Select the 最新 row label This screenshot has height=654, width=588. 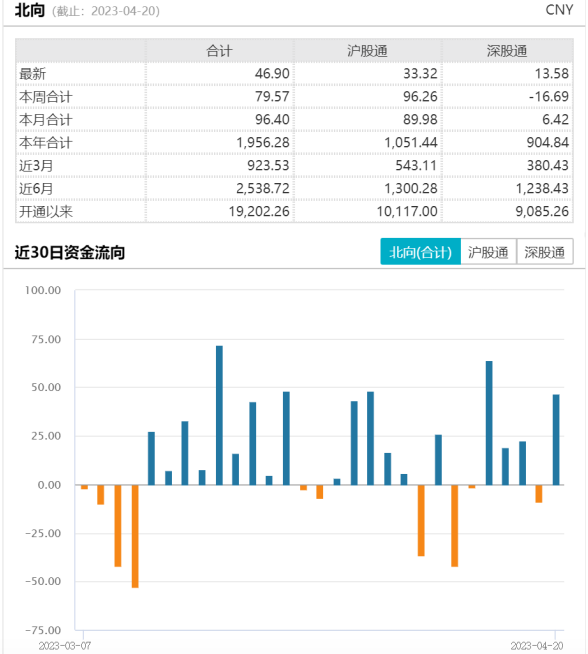point(33,74)
